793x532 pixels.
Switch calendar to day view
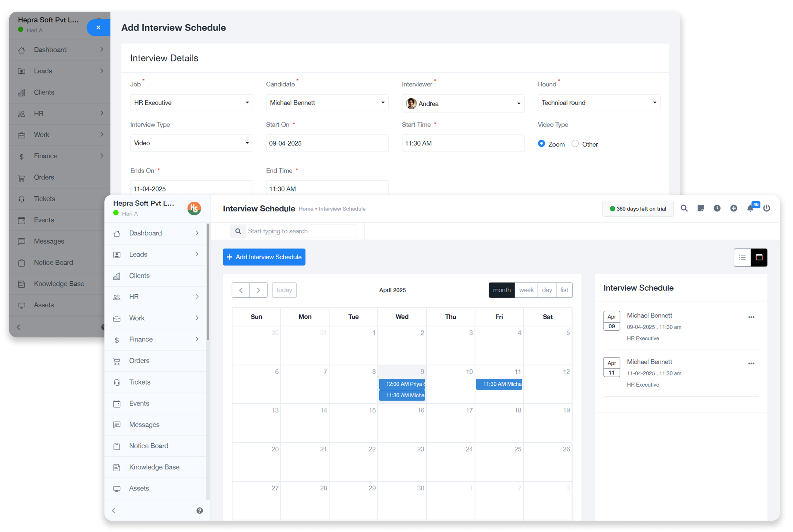coord(547,290)
